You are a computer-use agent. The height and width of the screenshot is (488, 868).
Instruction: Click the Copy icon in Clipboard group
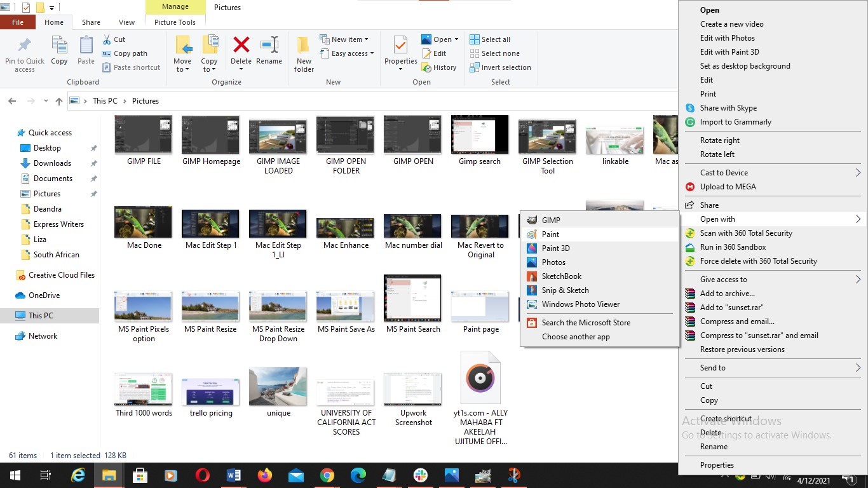[59, 46]
